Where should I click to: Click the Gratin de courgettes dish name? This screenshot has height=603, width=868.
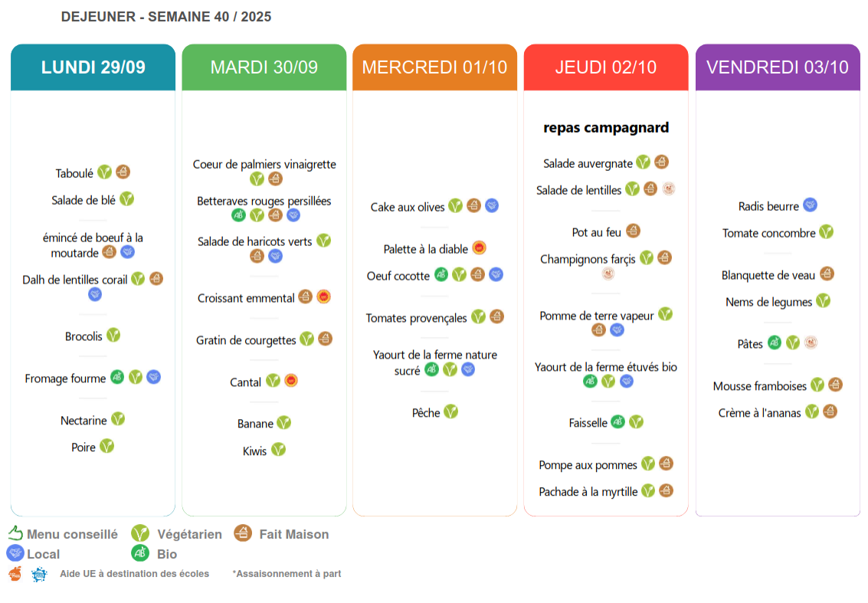coord(246,340)
